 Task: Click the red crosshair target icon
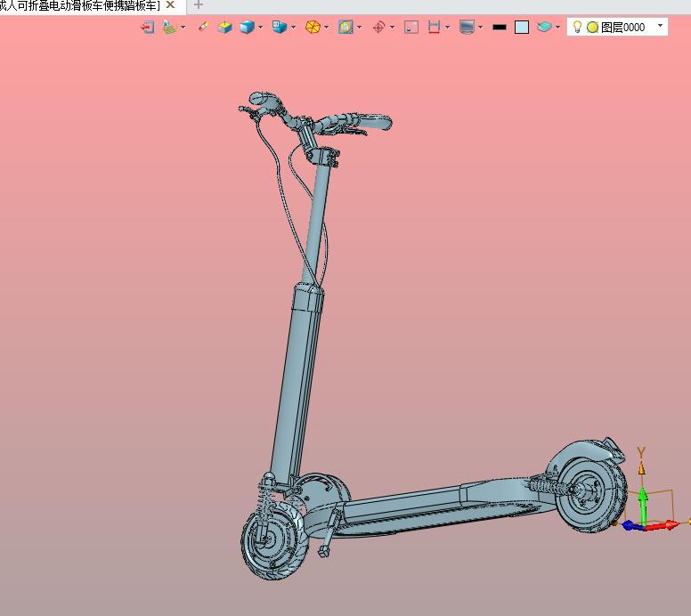pos(378,28)
